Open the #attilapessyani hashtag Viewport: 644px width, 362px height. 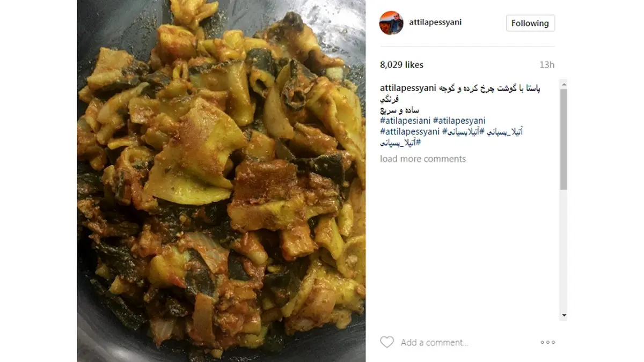coord(410,132)
